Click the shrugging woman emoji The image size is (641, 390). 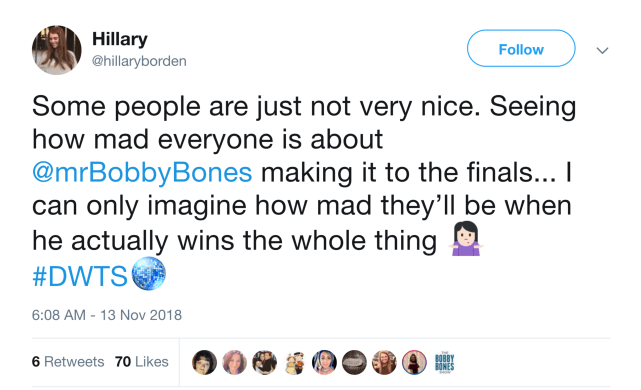click(x=466, y=238)
